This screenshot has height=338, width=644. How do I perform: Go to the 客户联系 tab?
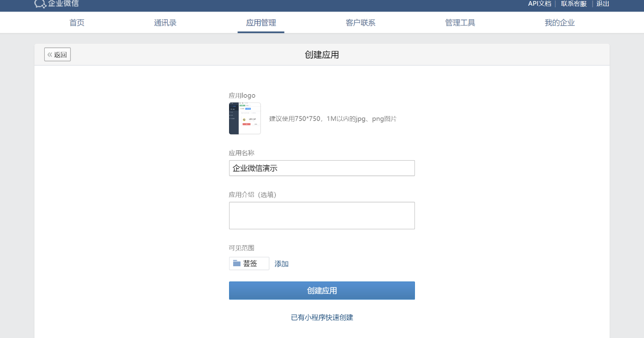[x=360, y=23]
